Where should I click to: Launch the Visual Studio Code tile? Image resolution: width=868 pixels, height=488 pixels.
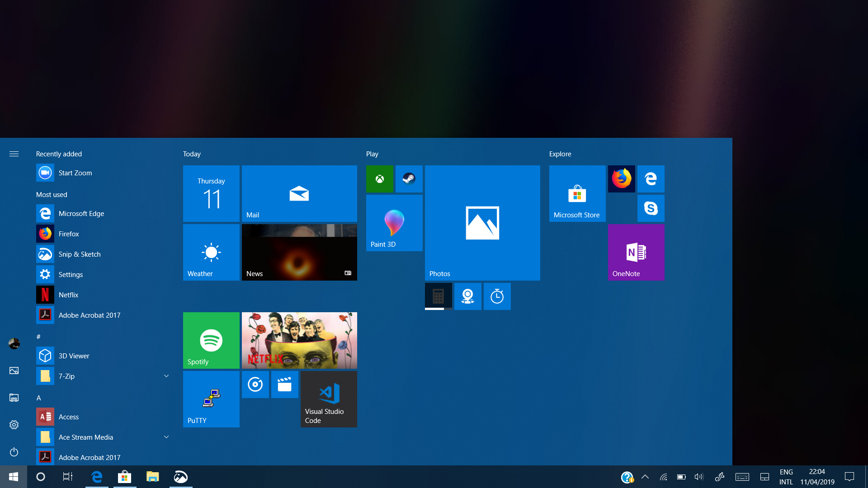coord(329,399)
